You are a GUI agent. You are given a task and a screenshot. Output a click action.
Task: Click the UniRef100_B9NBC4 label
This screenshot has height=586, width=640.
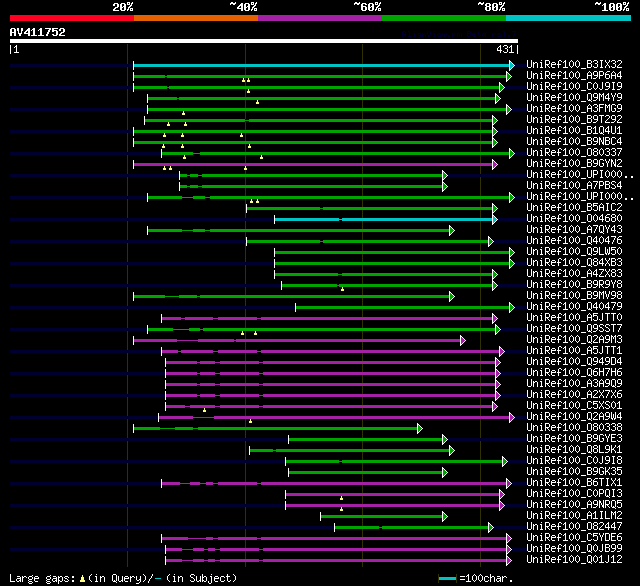(x=574, y=142)
